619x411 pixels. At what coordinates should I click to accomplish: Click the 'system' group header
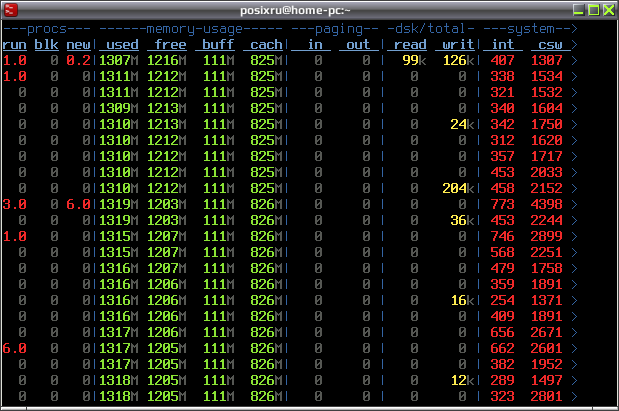pos(531,29)
